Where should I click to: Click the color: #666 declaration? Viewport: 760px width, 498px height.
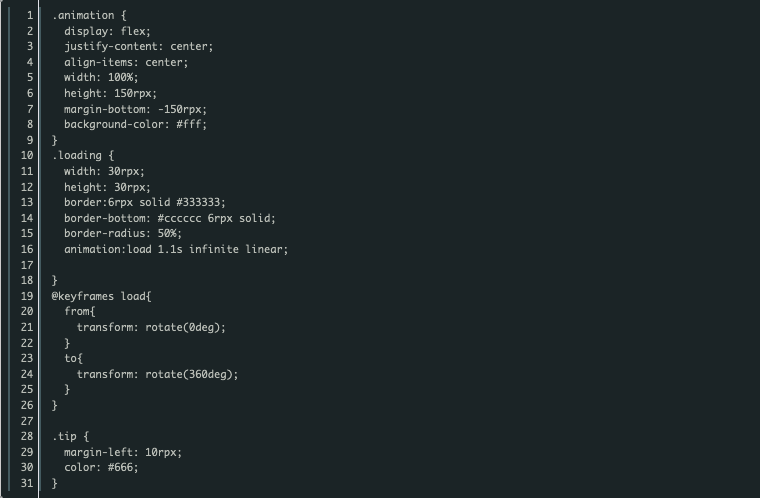click(101, 467)
